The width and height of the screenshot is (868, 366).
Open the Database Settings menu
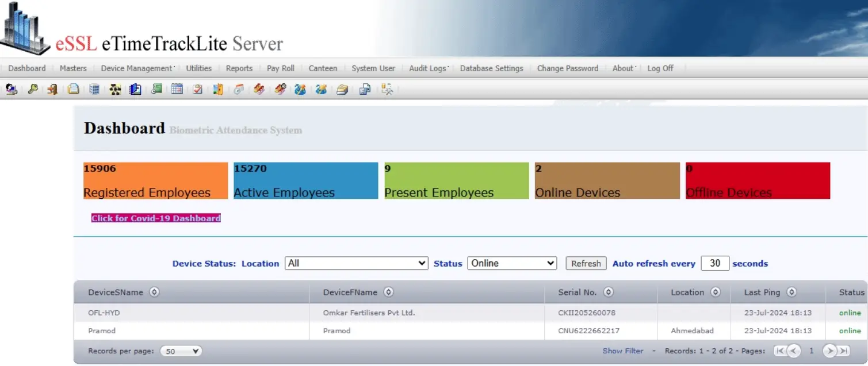[492, 68]
